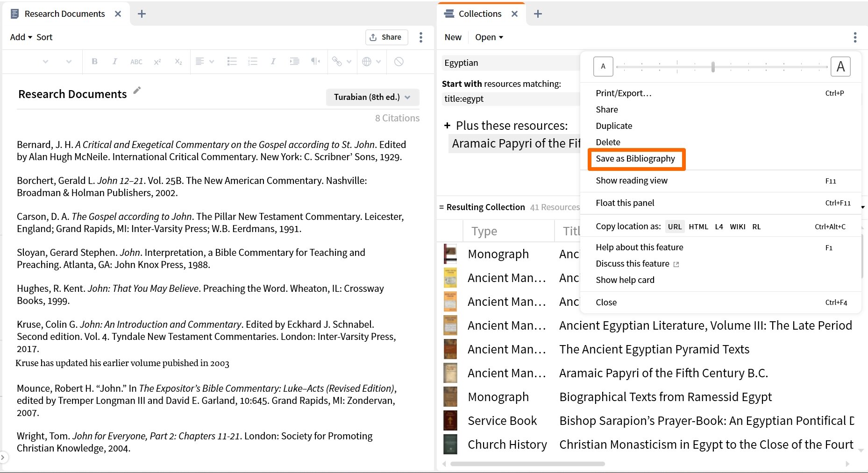Click the bulleted list icon
Screen dimensions: 868x473
[232, 61]
